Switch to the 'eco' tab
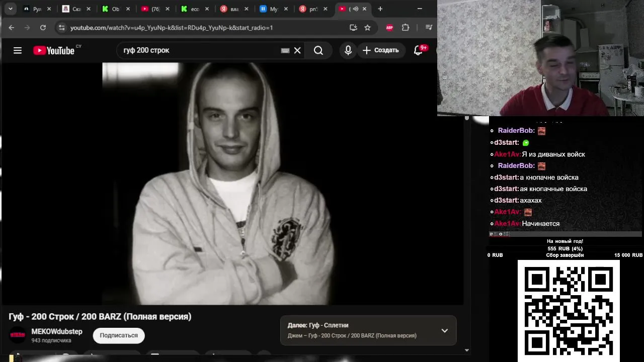This screenshot has height=362, width=644. tap(195, 9)
